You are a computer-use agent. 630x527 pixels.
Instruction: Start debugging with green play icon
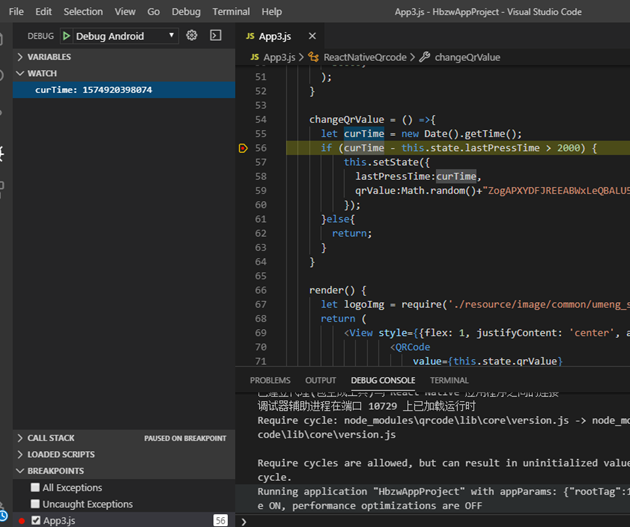click(x=67, y=36)
